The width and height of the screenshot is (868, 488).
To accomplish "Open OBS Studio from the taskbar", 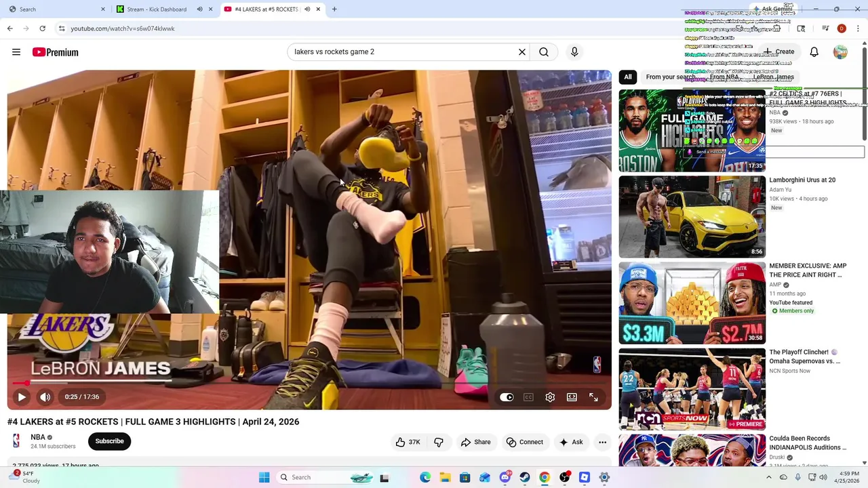I will [x=564, y=477].
